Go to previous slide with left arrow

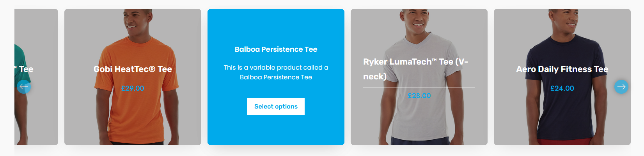pos(24,86)
